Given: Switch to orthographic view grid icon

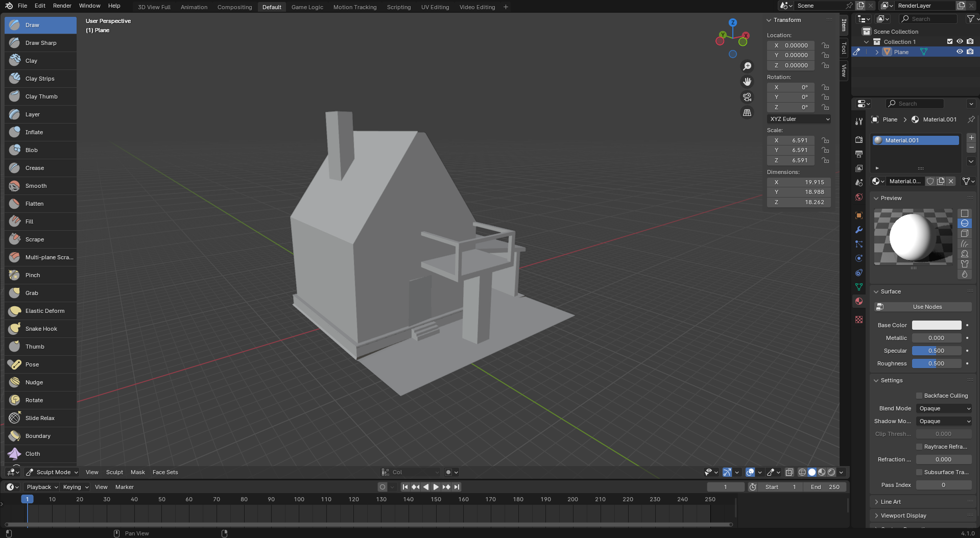Looking at the screenshot, I should (x=747, y=113).
